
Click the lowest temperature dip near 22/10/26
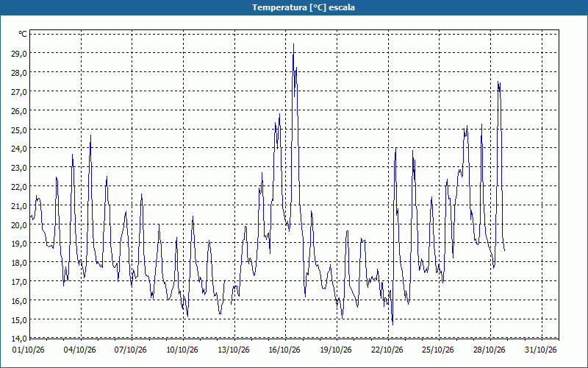click(392, 325)
